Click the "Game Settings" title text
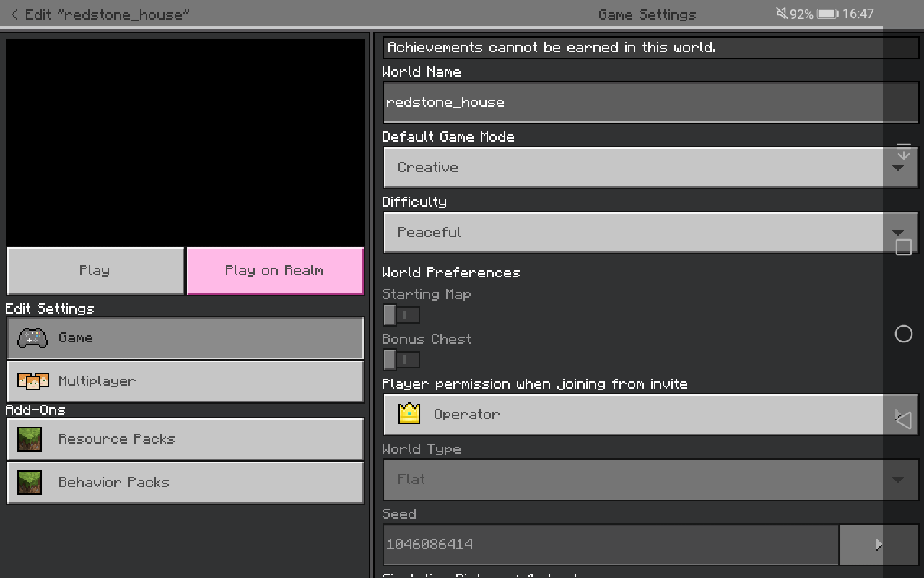Screen dimensions: 924x578 point(648,14)
